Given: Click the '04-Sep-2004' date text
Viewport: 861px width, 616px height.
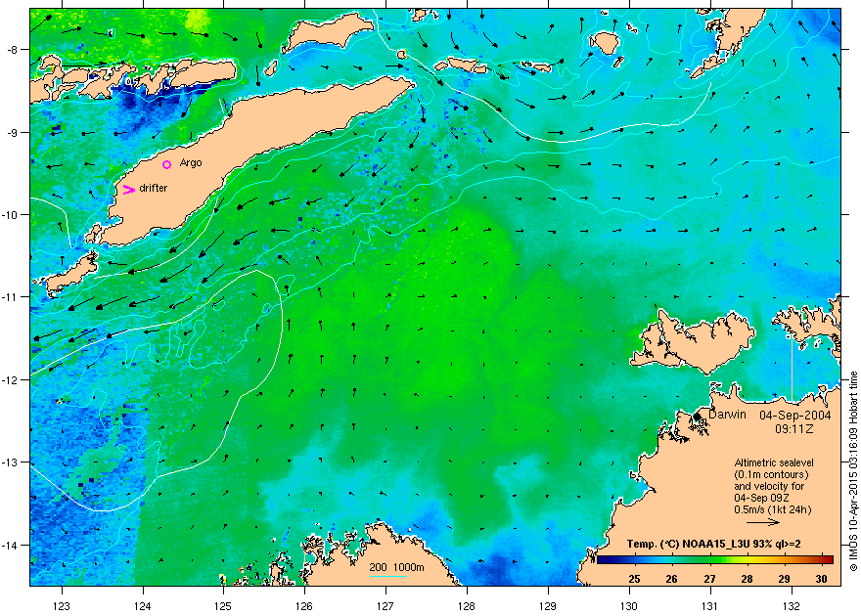Looking at the screenshot, I should pyautogui.click(x=795, y=416).
